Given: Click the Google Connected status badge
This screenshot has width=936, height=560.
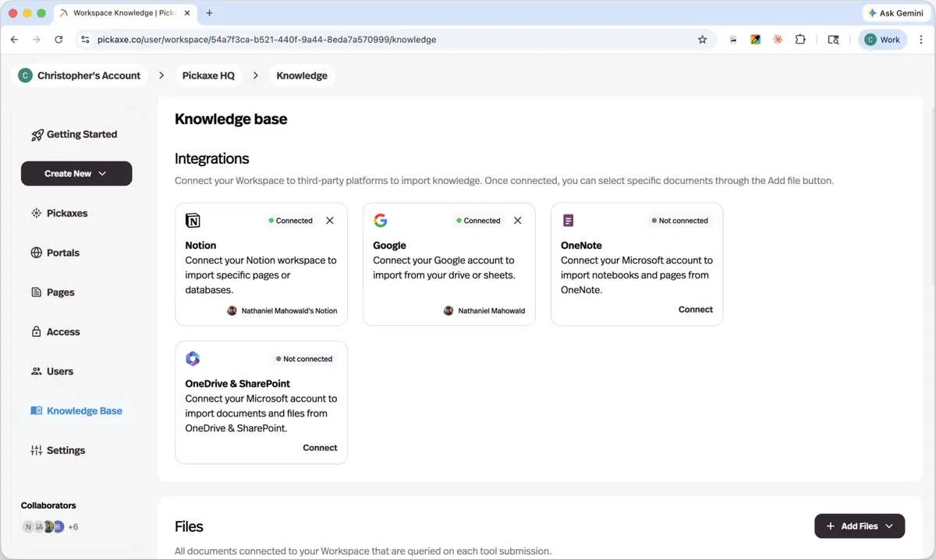Looking at the screenshot, I should click(478, 221).
